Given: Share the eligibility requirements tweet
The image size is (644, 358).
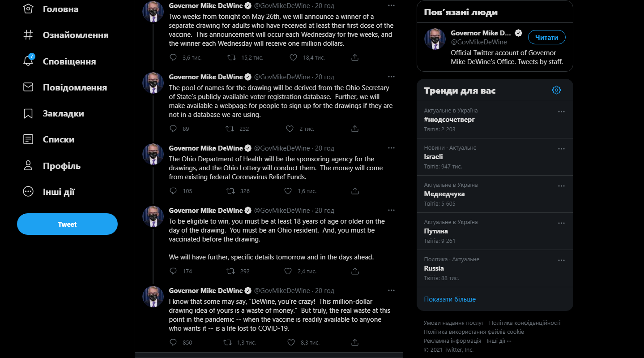Looking at the screenshot, I should (354, 271).
